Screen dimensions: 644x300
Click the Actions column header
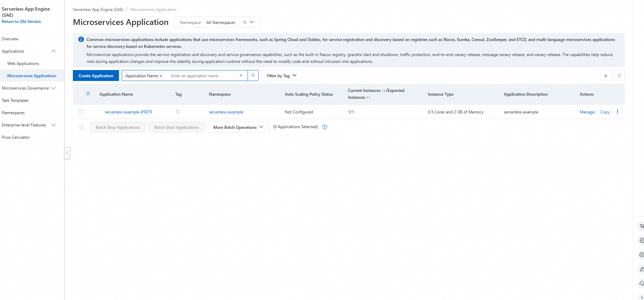(587, 94)
